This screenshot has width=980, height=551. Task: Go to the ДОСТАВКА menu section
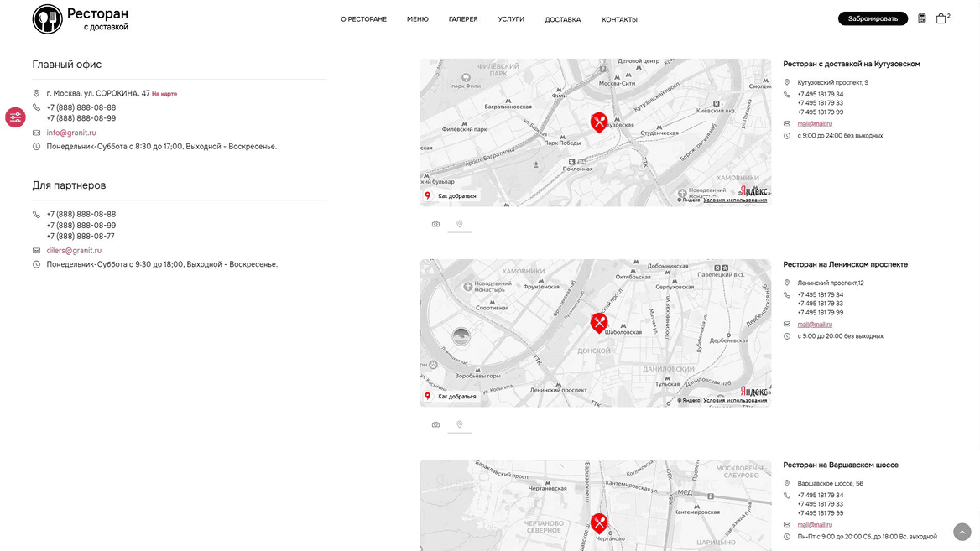[x=562, y=19]
